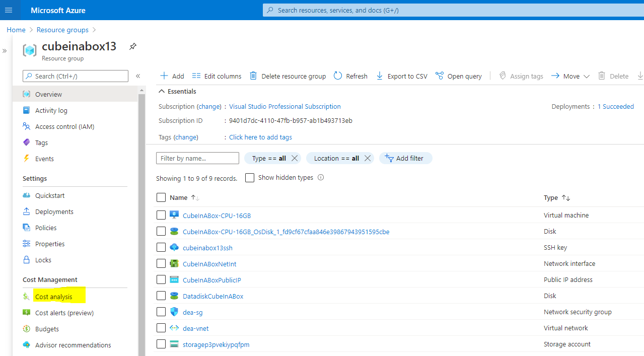Click the Delete toolbar button
The width and height of the screenshot is (644, 356).
613,76
